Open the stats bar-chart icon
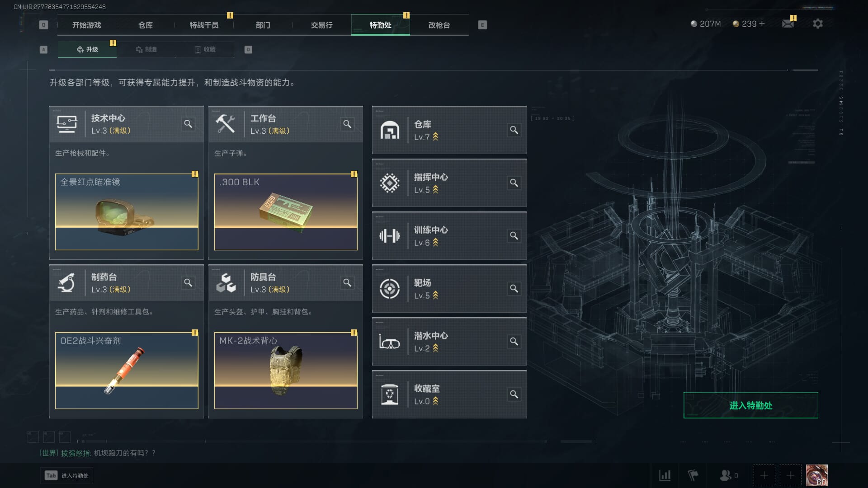The image size is (868, 488). tap(665, 475)
